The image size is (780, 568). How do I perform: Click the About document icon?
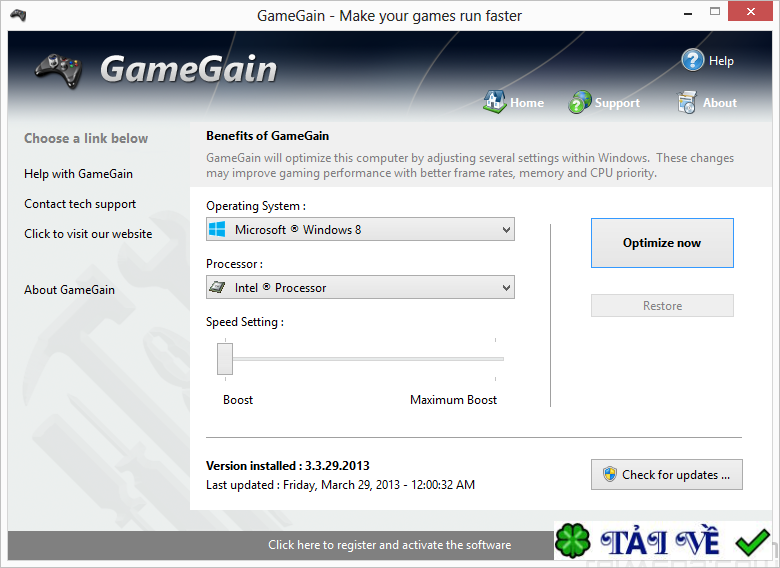tap(687, 102)
